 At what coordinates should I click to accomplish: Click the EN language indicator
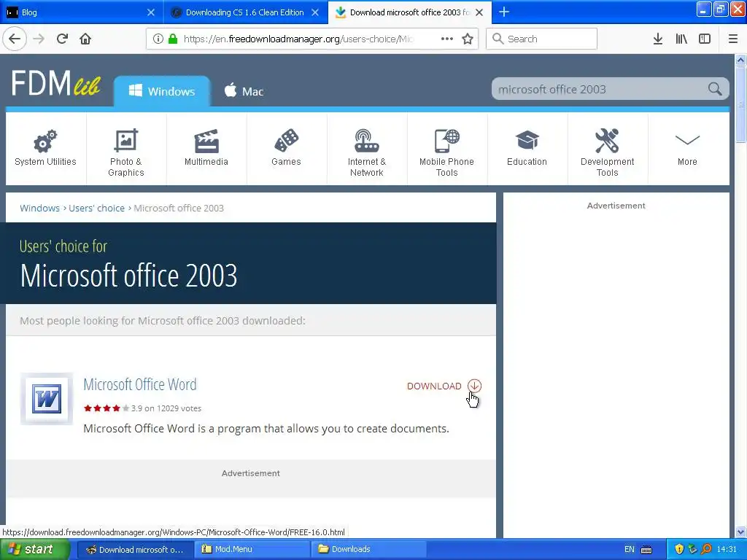630,549
